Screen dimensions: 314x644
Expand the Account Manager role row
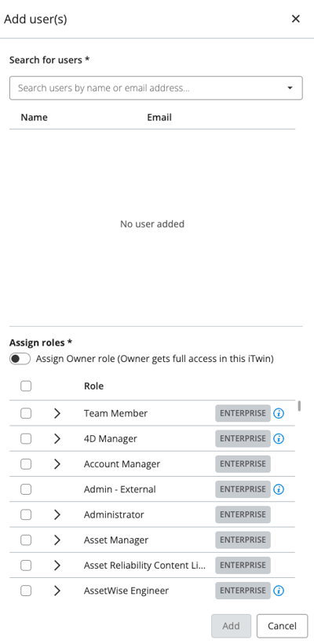coord(57,464)
